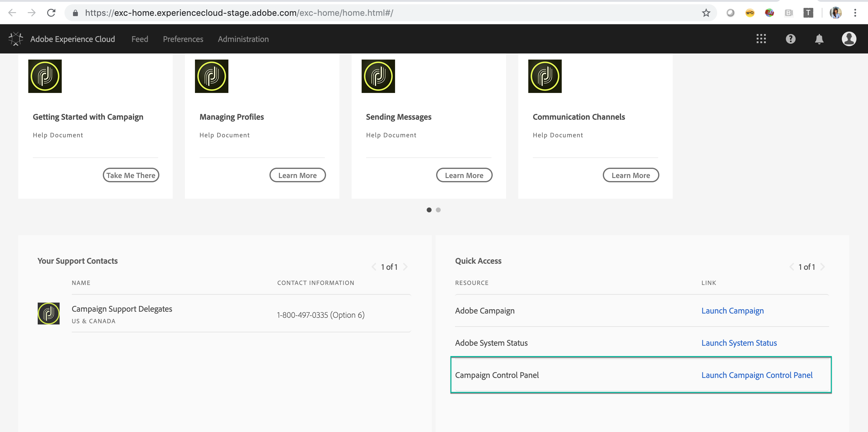Click Learn More under Sending Messages
Image resolution: width=868 pixels, height=432 pixels.
464,175
